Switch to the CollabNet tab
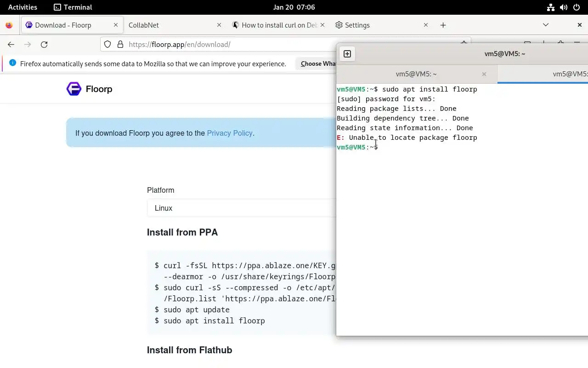The image size is (588, 368). coord(175,25)
